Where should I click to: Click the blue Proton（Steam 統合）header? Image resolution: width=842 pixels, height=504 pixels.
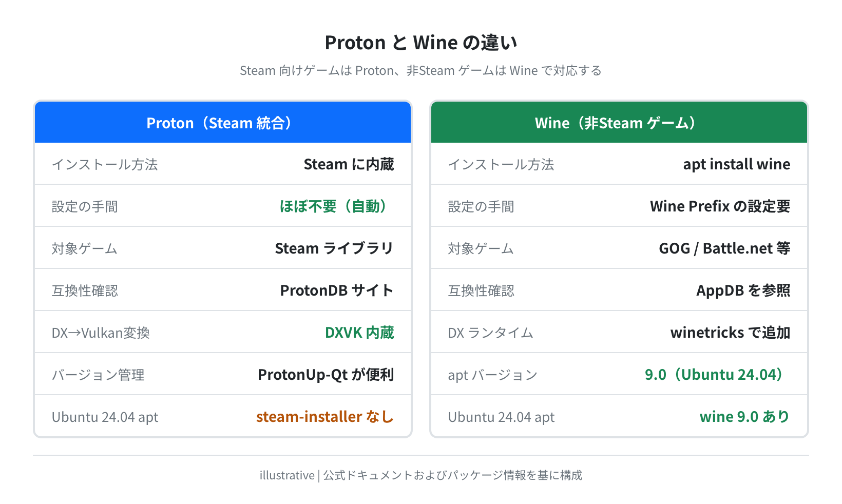pyautogui.click(x=223, y=122)
